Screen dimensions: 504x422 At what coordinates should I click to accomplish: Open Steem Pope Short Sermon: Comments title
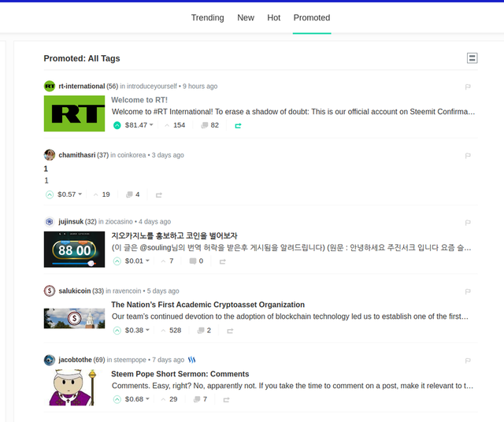click(x=180, y=374)
